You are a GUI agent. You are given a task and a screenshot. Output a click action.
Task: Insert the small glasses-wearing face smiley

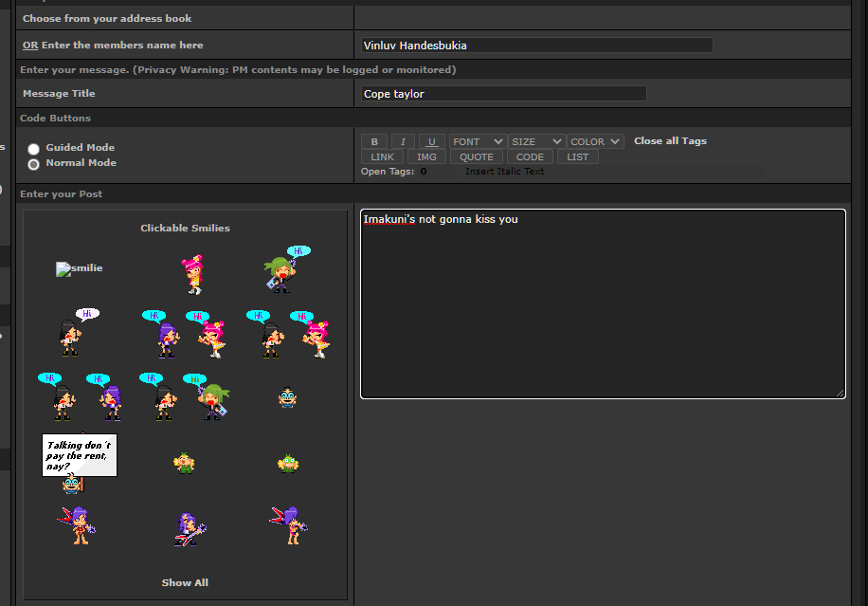point(287,397)
